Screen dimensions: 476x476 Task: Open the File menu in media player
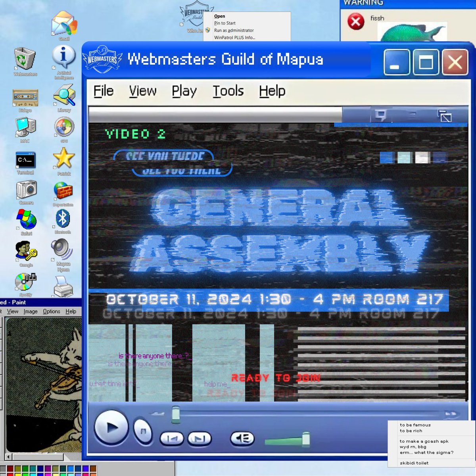[104, 91]
